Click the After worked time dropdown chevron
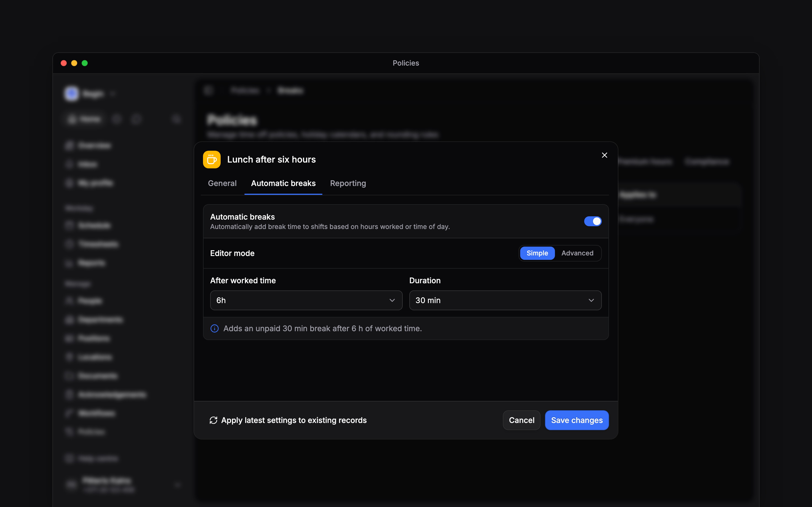The image size is (812, 507). pyautogui.click(x=392, y=300)
